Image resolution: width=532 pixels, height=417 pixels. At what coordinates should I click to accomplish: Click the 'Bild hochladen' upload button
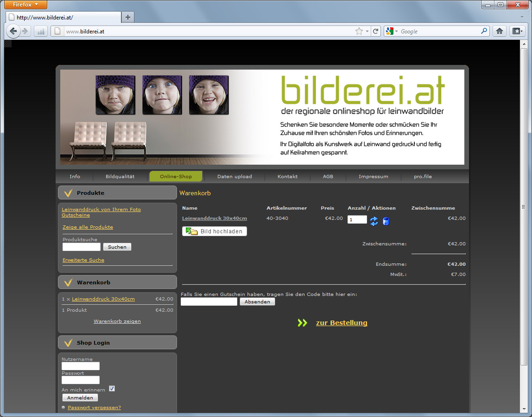[215, 231]
